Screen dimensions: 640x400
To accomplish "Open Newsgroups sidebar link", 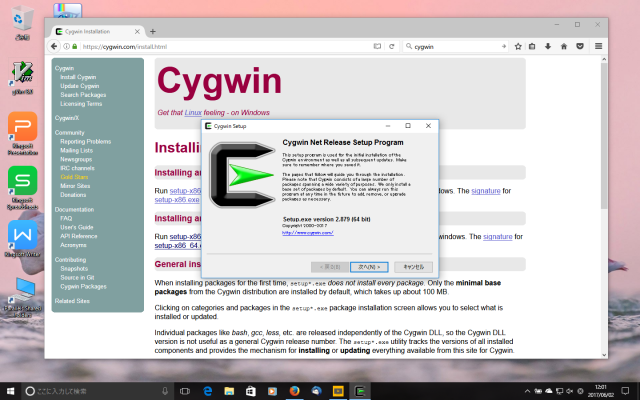I will [x=76, y=160].
